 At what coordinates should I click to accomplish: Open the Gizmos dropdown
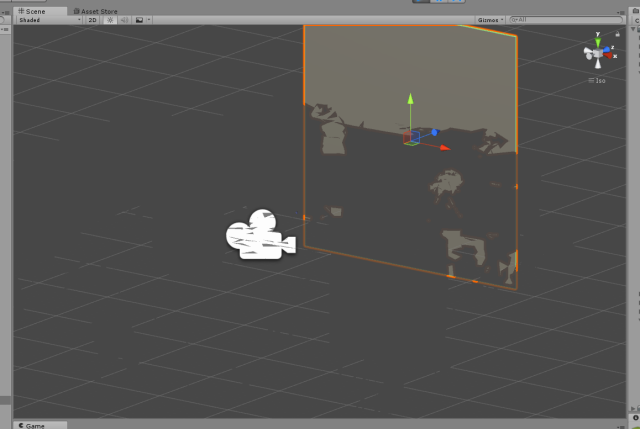click(490, 20)
